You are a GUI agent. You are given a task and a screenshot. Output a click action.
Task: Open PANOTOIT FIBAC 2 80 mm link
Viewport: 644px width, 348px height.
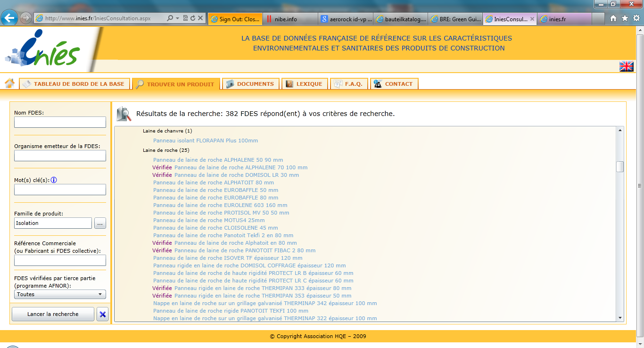point(245,250)
